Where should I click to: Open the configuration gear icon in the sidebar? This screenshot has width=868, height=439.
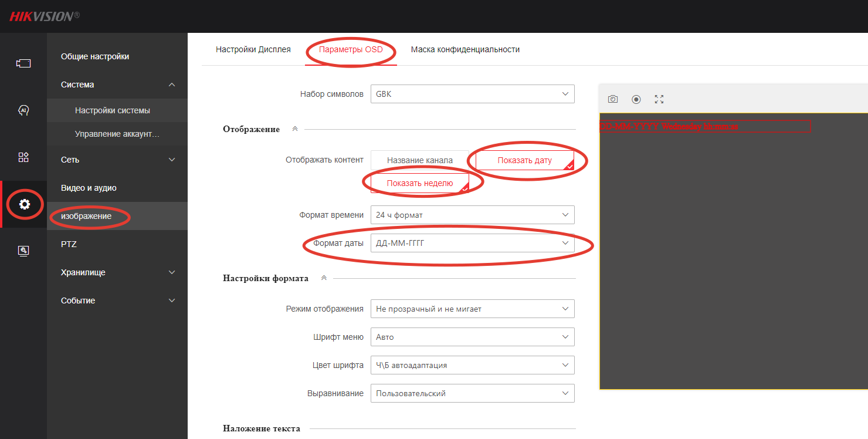[24, 204]
